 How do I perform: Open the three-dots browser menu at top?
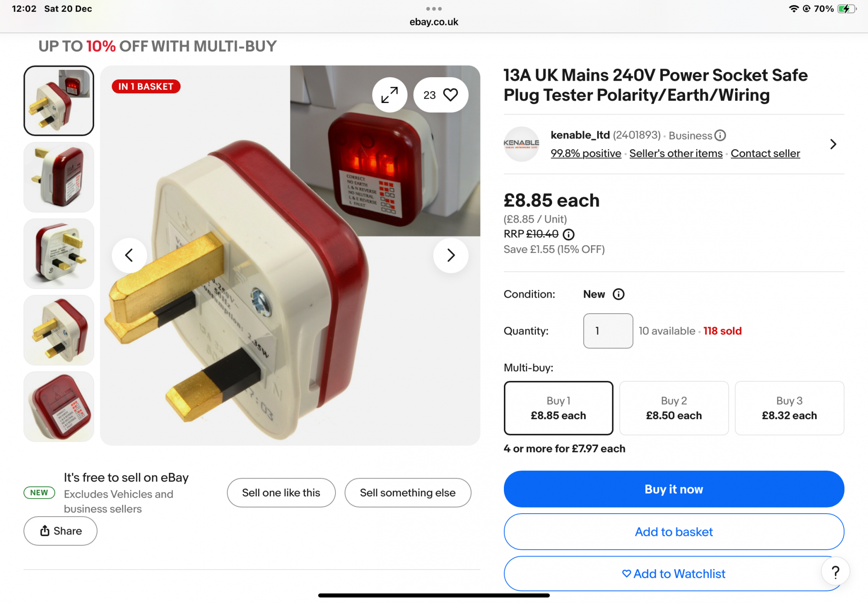[x=434, y=9]
